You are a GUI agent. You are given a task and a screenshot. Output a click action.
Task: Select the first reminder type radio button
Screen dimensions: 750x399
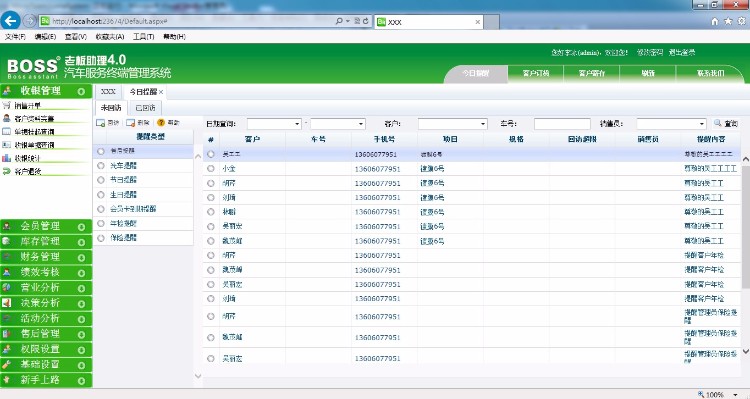tap(100, 151)
